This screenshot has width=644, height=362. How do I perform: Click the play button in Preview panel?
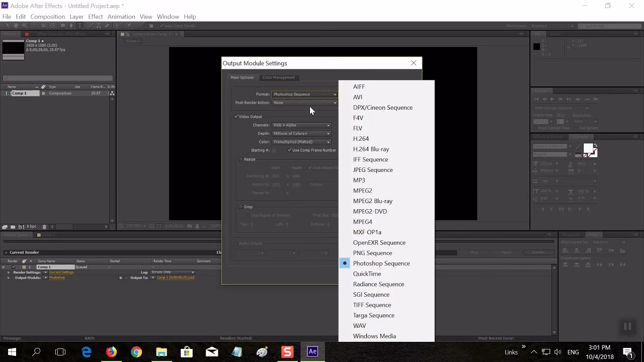(551, 99)
